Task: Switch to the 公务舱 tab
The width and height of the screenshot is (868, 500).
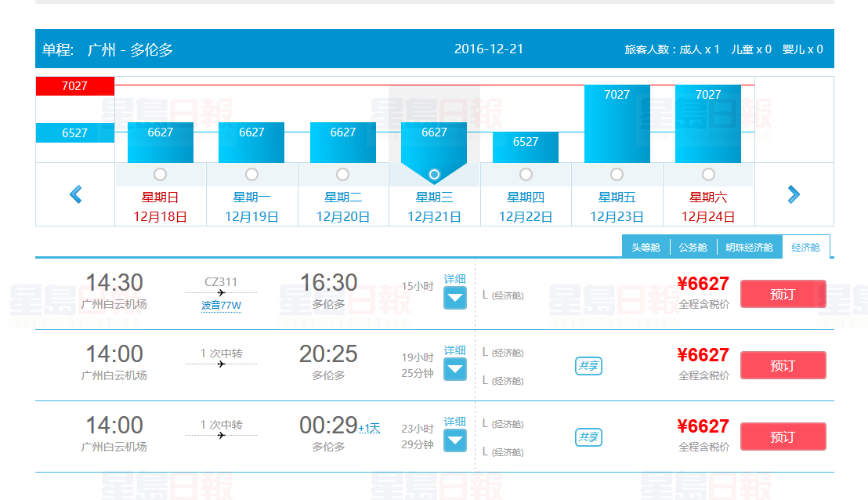Action: coord(693,247)
